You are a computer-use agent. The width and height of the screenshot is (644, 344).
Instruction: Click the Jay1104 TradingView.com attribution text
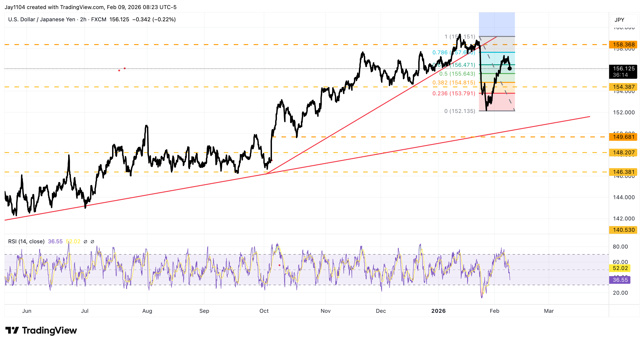(90, 7)
